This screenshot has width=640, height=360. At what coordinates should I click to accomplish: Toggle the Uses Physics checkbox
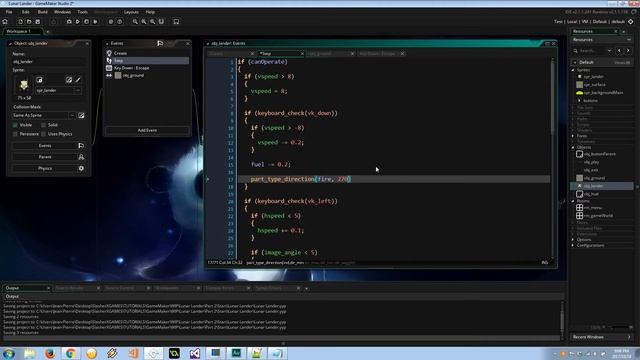44,134
